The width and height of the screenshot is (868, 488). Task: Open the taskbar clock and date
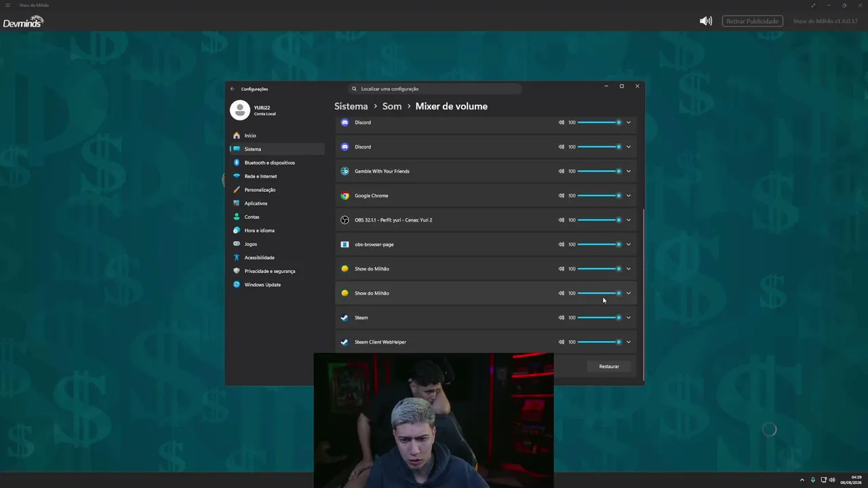tap(850, 480)
